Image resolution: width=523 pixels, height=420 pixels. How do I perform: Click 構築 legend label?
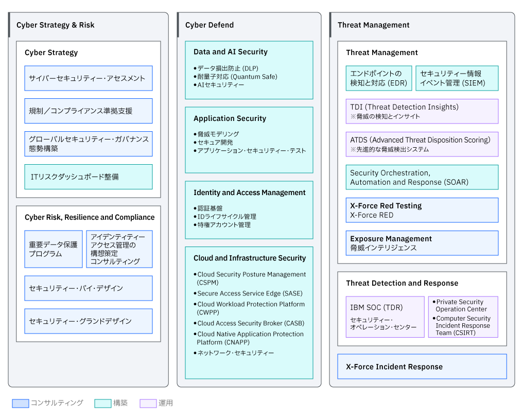[x=120, y=403]
